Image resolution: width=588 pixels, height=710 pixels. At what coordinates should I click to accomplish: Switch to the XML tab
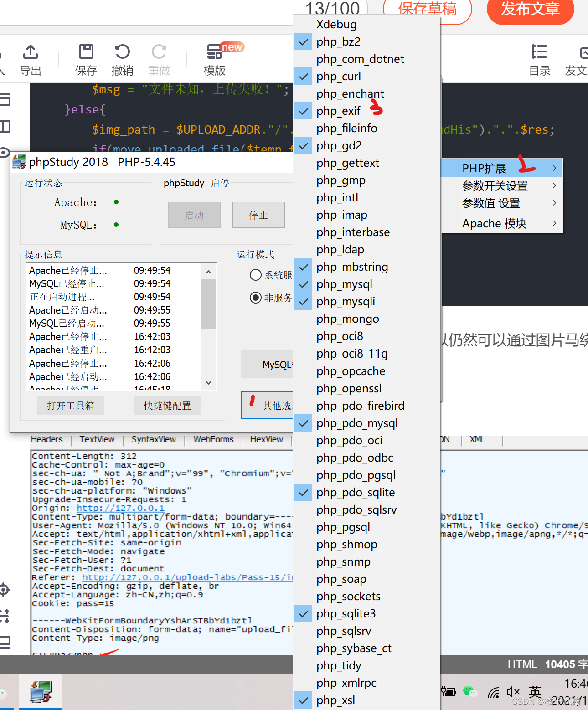pos(477,440)
